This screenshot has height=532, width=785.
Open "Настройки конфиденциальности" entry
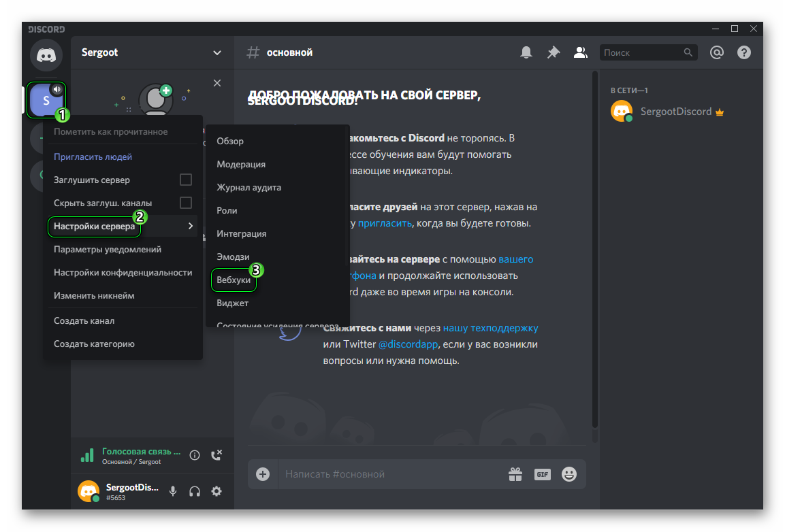[123, 272]
